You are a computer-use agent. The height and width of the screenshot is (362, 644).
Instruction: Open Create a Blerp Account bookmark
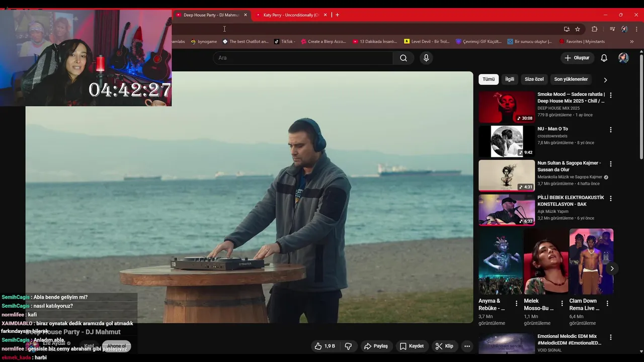click(324, 42)
